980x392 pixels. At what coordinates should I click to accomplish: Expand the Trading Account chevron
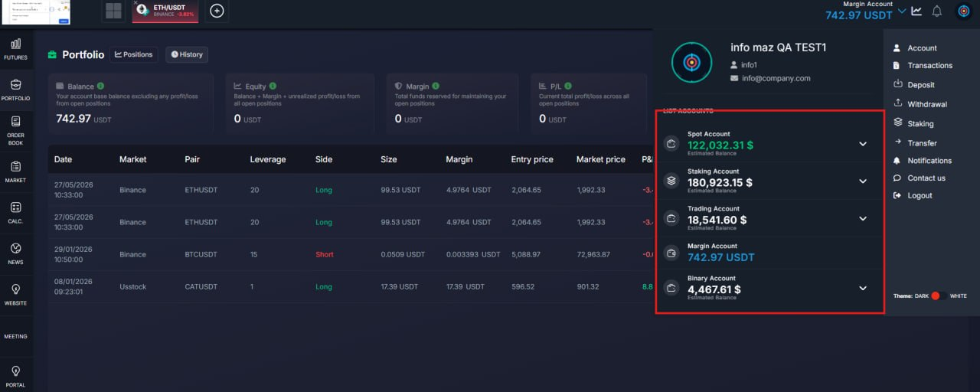[x=863, y=218]
